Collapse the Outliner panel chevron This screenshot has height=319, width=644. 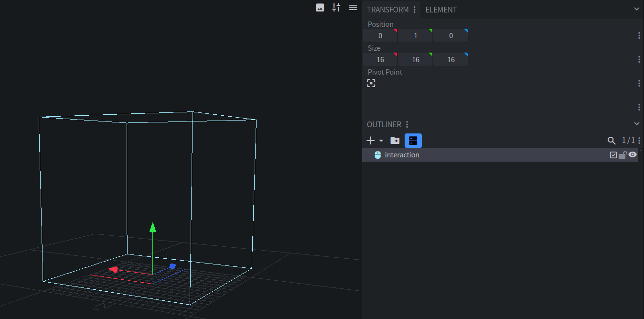point(636,124)
